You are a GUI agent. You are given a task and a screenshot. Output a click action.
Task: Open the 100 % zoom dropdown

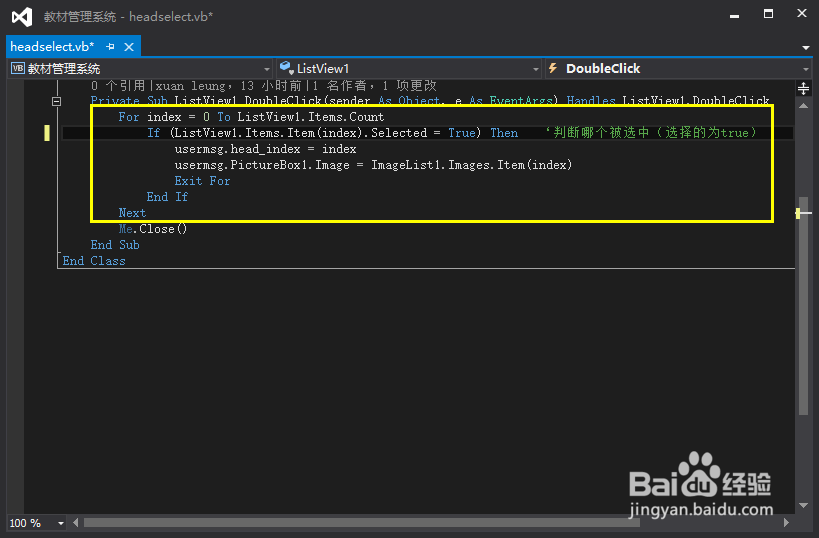pos(61,523)
